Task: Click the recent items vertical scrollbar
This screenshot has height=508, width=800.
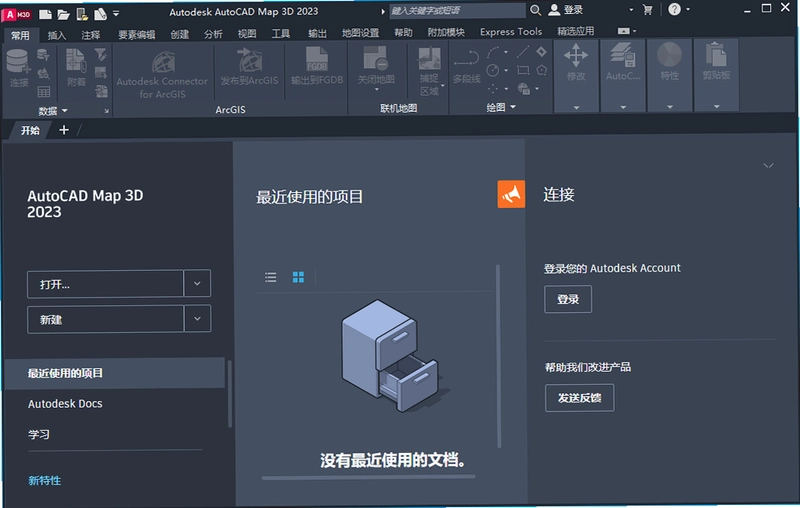Action: pos(498,356)
